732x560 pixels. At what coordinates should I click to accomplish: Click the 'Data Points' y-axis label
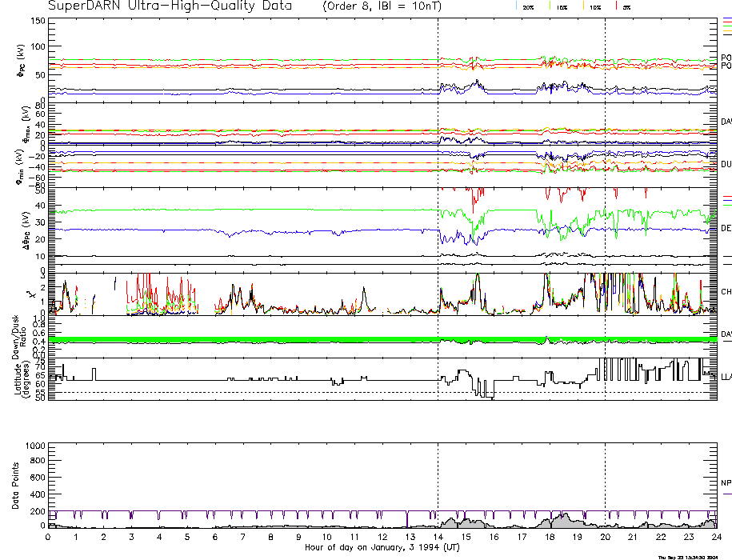14,487
